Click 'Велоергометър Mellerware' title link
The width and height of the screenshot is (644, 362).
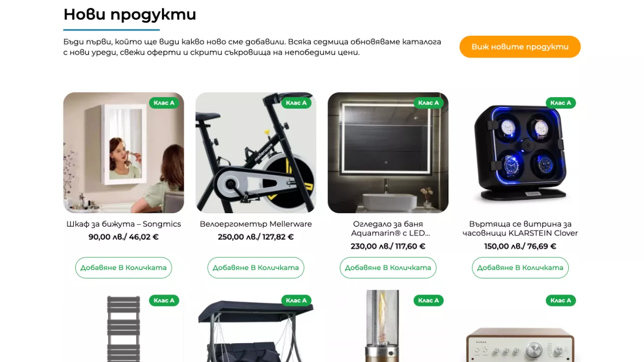pyautogui.click(x=256, y=224)
